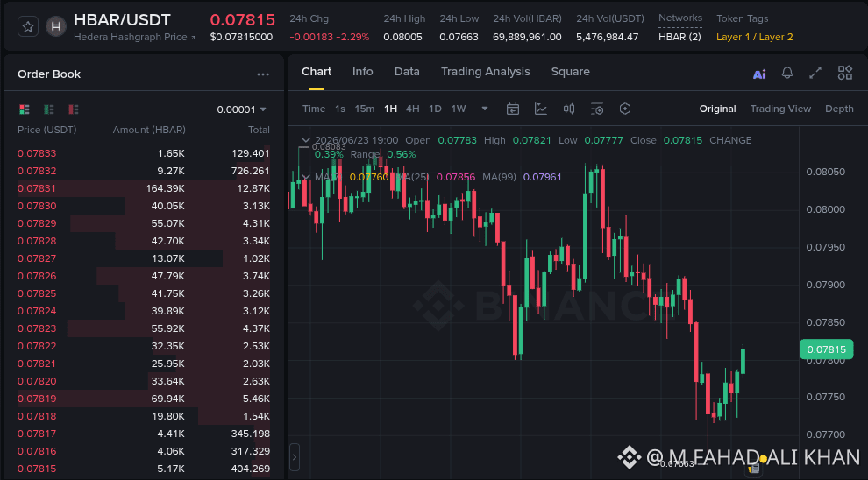The image size is (868, 480).
Task: Open the Square tab
Action: 570,72
